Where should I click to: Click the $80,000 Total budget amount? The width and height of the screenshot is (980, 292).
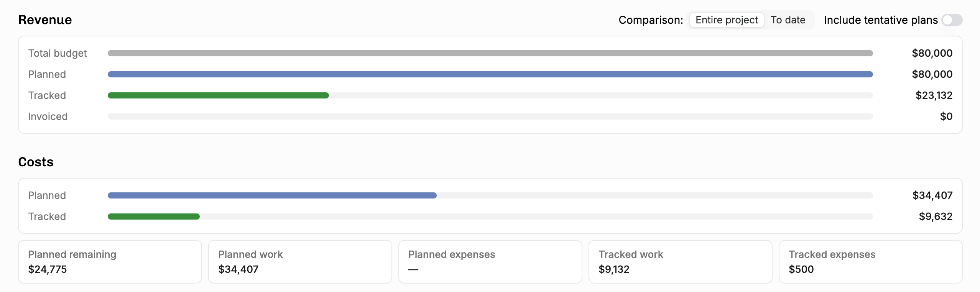[932, 53]
